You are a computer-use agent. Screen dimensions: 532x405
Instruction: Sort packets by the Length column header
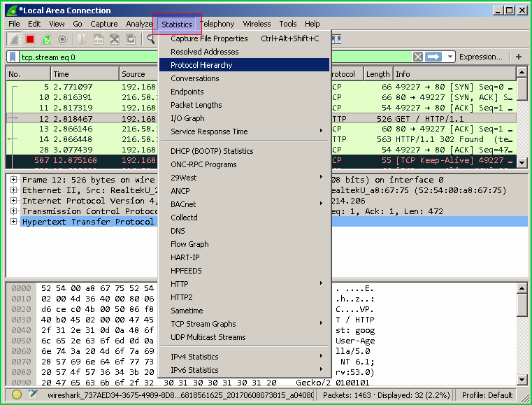coord(378,74)
